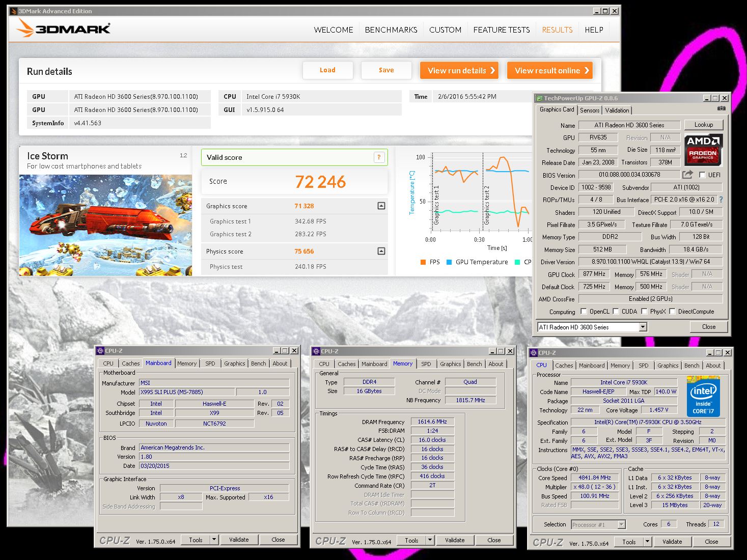Open Tools dropdown arrow in Mainboard CPU-Z
Image resolution: width=747 pixels, height=560 pixels.
214,540
